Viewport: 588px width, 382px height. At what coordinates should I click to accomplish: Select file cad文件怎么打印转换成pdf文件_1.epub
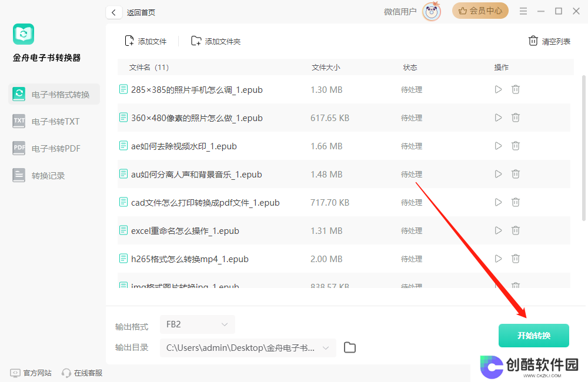(344, 202)
